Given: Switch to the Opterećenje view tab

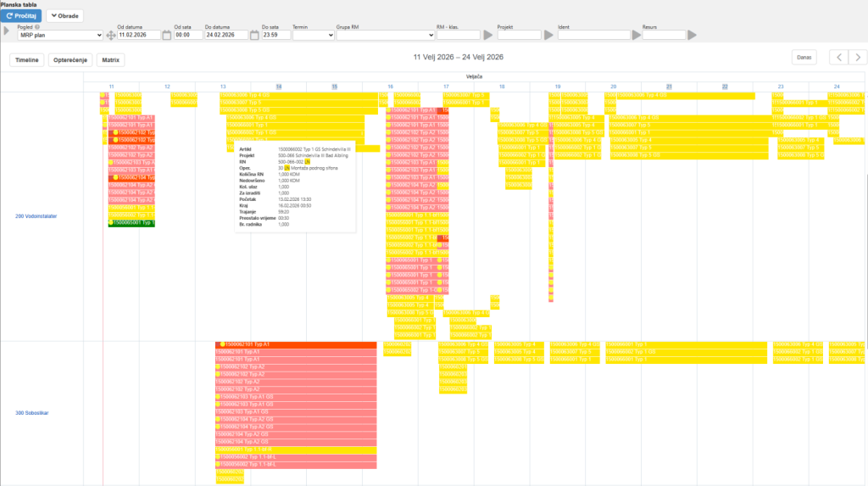Looking at the screenshot, I should pos(70,60).
